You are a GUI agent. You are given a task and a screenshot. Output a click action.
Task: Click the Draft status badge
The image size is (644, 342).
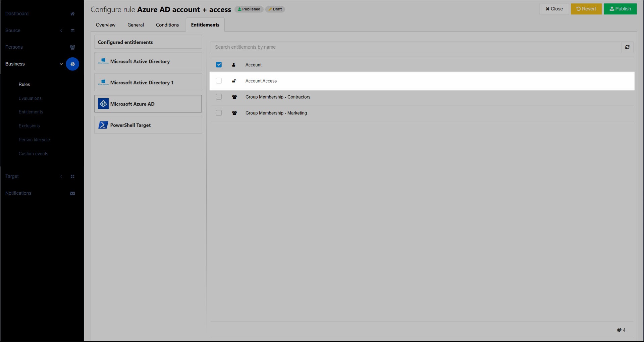click(275, 9)
